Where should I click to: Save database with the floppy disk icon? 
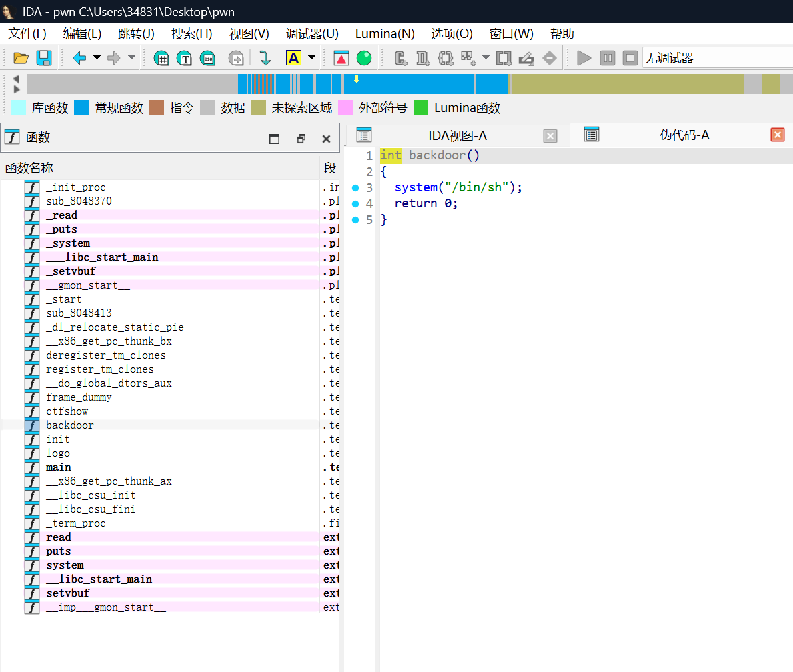(x=44, y=58)
